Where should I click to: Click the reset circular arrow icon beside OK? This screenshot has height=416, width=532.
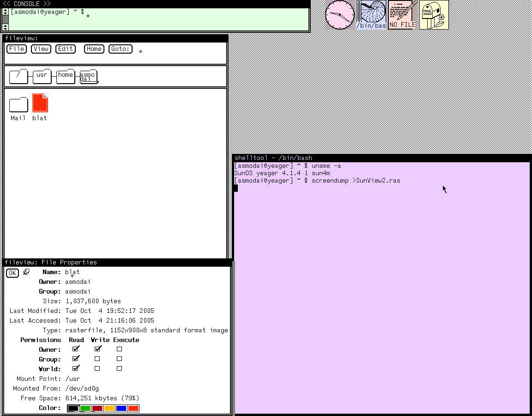point(26,272)
